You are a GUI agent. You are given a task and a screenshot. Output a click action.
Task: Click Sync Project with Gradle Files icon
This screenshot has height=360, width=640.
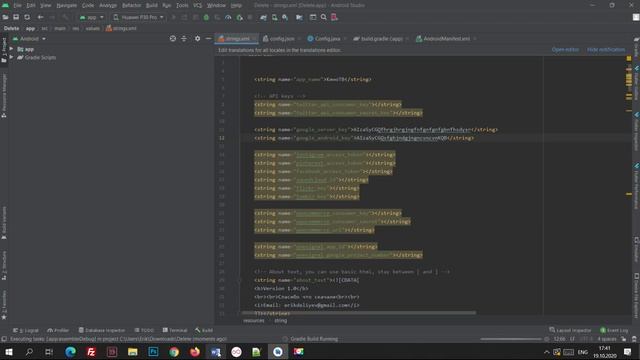[x=263, y=17]
